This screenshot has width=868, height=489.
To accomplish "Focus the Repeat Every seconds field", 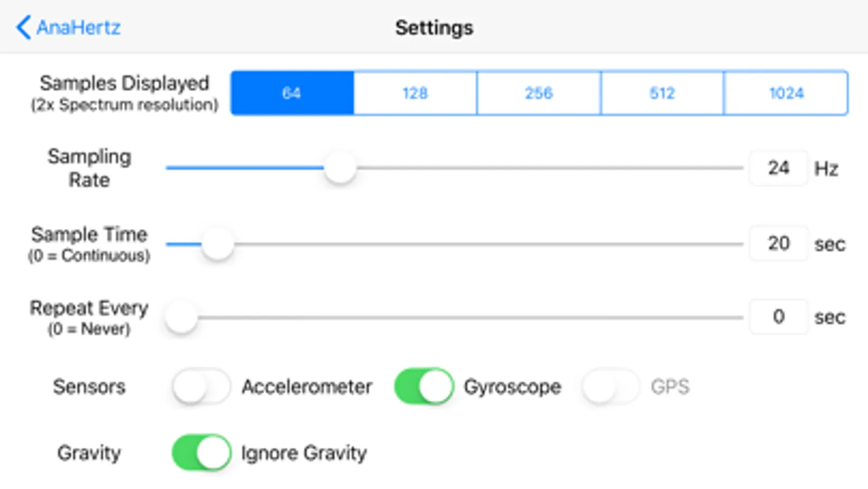I will (778, 317).
